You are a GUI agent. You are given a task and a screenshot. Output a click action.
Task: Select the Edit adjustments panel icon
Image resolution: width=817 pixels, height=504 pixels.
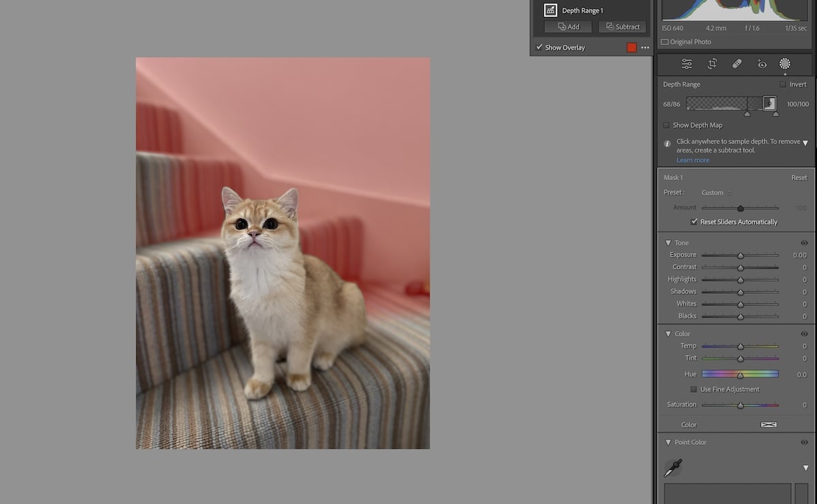[686, 63]
